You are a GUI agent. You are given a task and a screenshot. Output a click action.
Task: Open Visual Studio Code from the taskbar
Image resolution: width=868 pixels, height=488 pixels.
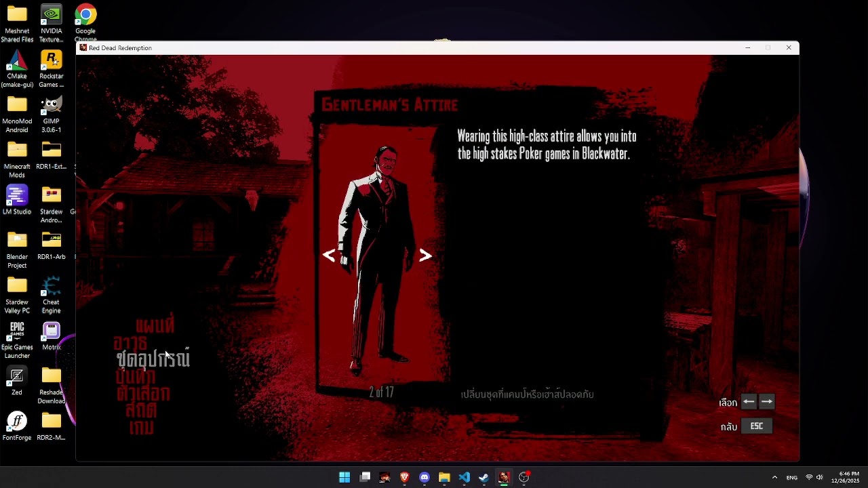[465, 477]
